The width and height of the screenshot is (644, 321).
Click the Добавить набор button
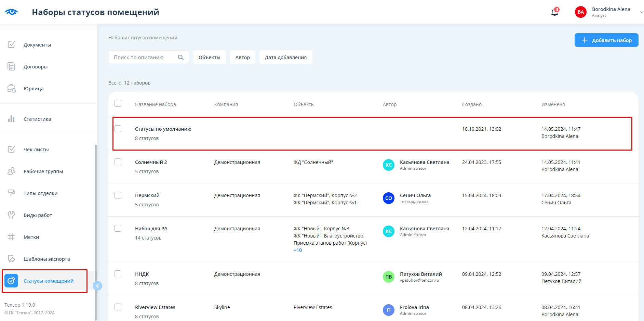coord(606,40)
